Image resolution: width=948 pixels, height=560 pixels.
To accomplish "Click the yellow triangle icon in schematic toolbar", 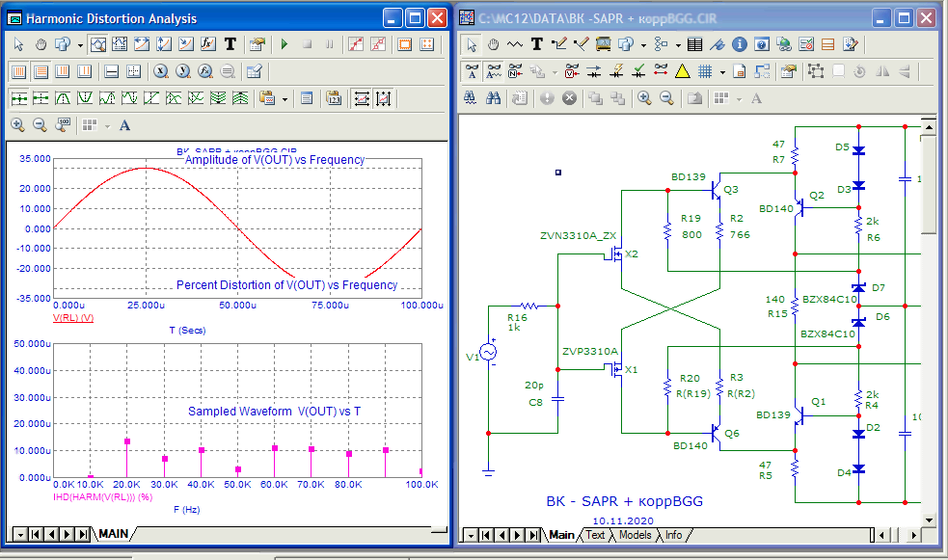I will pos(682,71).
